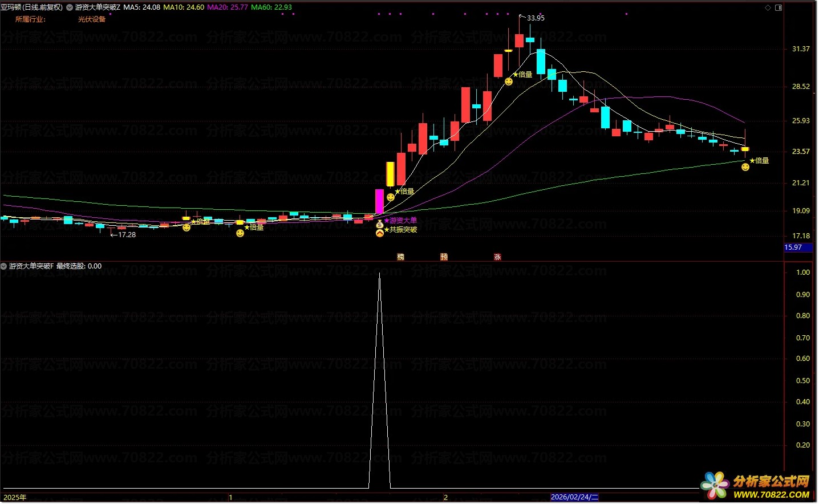Open the dropdown beside 游资大单突破F sub-indicator

point(3,266)
